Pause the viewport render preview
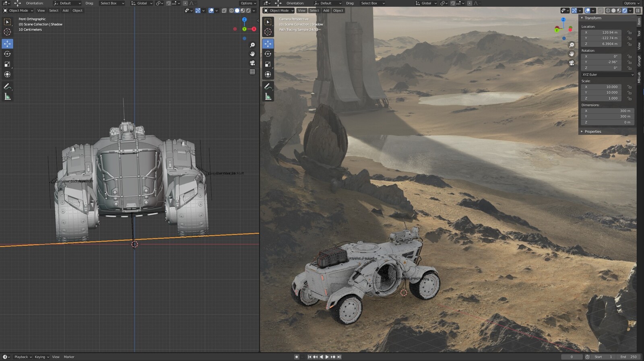 coord(638,10)
